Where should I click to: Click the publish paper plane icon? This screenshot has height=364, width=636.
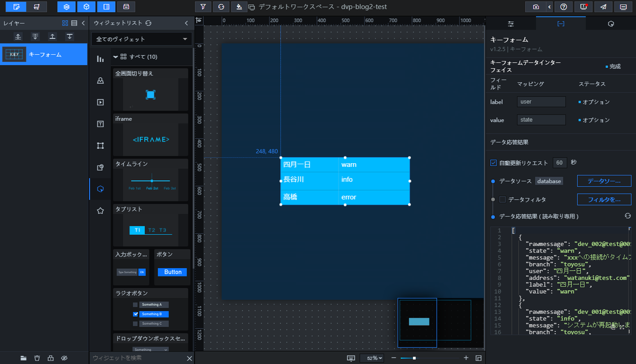click(x=603, y=7)
